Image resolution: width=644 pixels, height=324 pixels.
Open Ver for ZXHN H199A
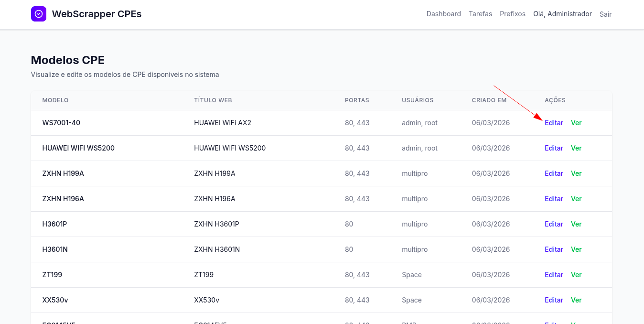[x=576, y=173]
